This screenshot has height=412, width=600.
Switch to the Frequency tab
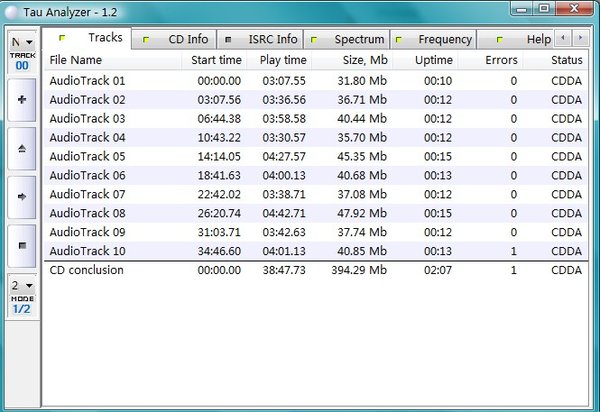click(x=433, y=39)
